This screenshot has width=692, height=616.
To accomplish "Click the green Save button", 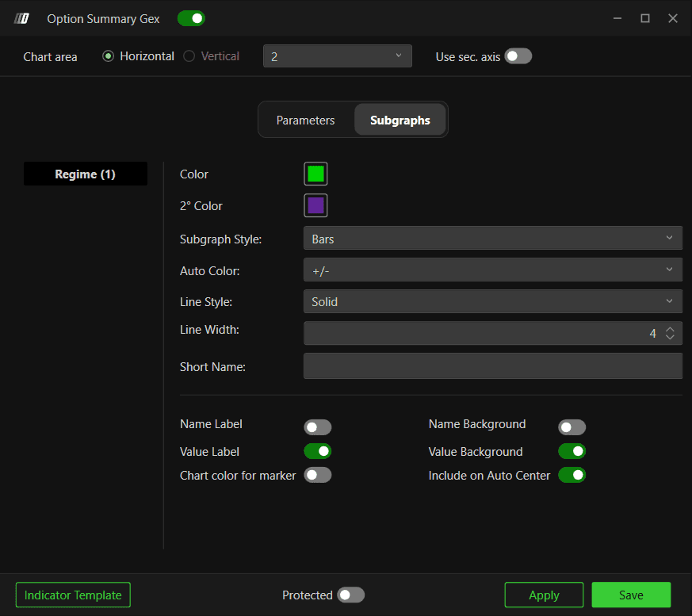I will 631,595.
